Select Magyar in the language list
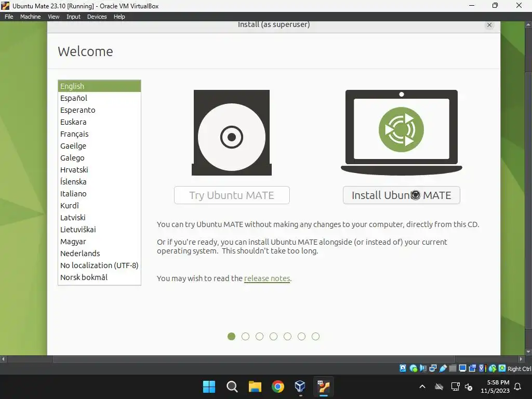The height and width of the screenshot is (399, 532). click(x=99, y=242)
